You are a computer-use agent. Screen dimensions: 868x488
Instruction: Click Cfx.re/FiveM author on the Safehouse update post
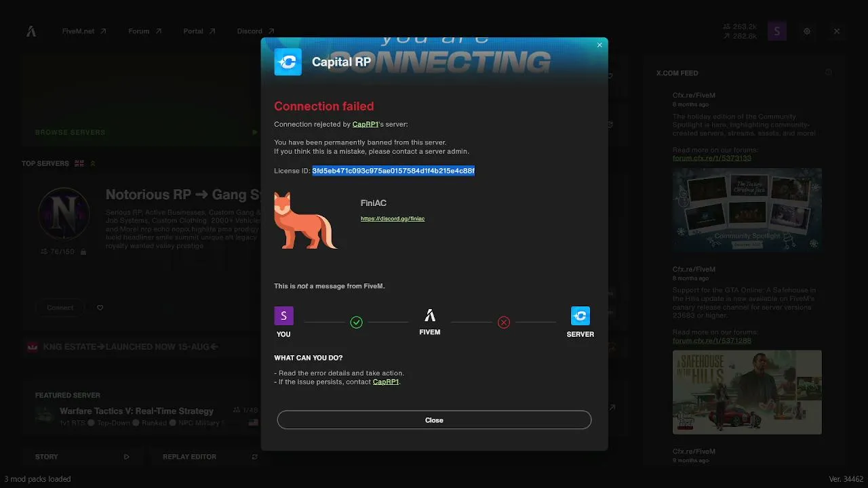coord(694,269)
